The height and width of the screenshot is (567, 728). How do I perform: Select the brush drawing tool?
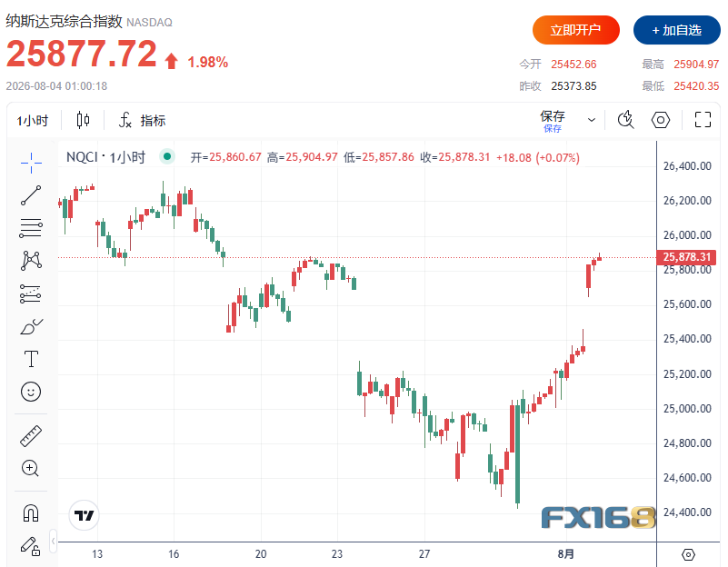(x=31, y=326)
